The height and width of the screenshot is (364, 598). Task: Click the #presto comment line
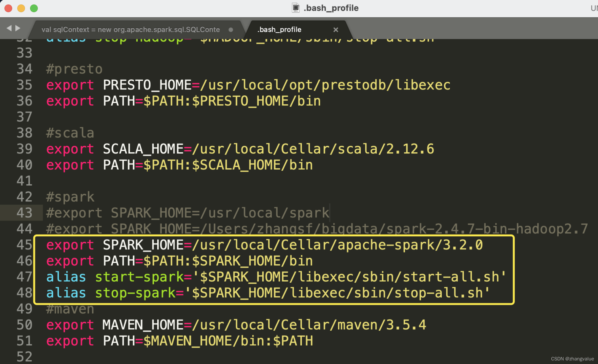(74, 69)
